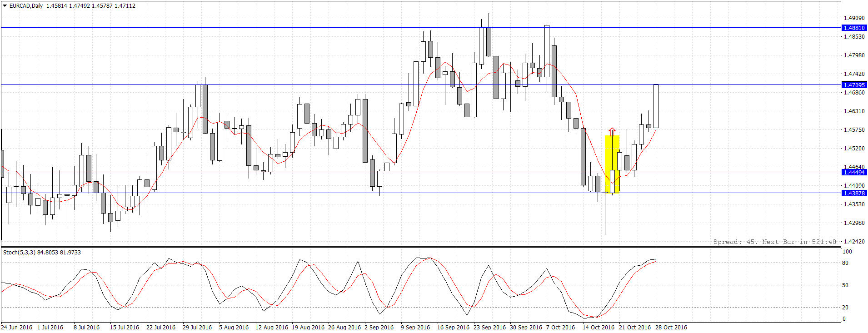Click the 1.48530 price scale value
Screen dimensions: 868x333
(854, 37)
